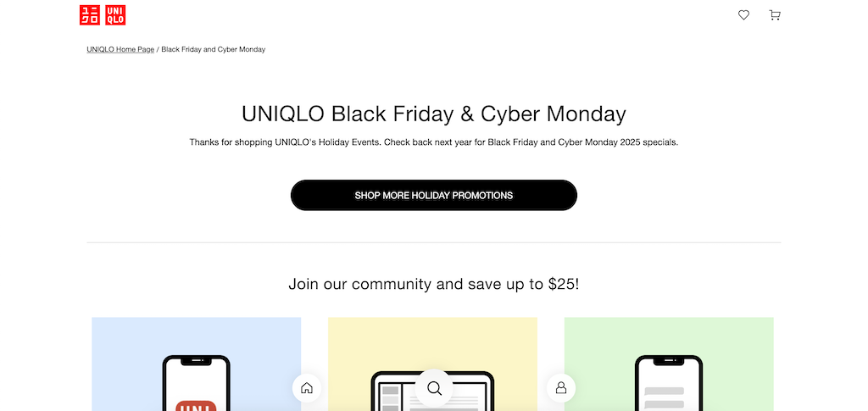
Task: Click the UNIQLO Black Friday & Cyber Monday heading
Action: pos(434,114)
